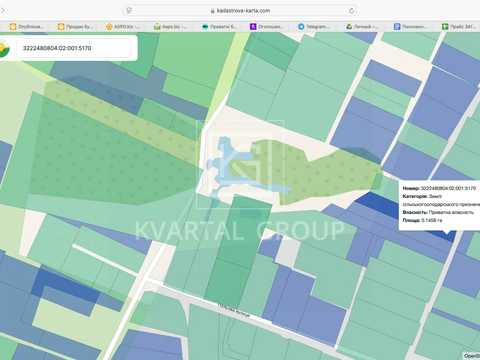Click the light blue pond area on map
This screenshot has height=360, width=480.
[227, 160]
